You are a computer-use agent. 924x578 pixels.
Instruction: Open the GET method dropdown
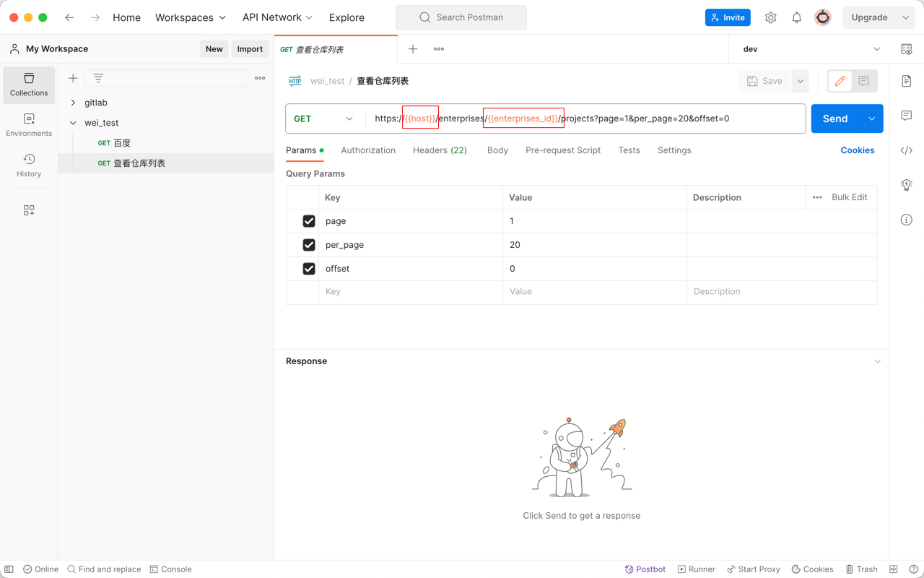(x=325, y=118)
